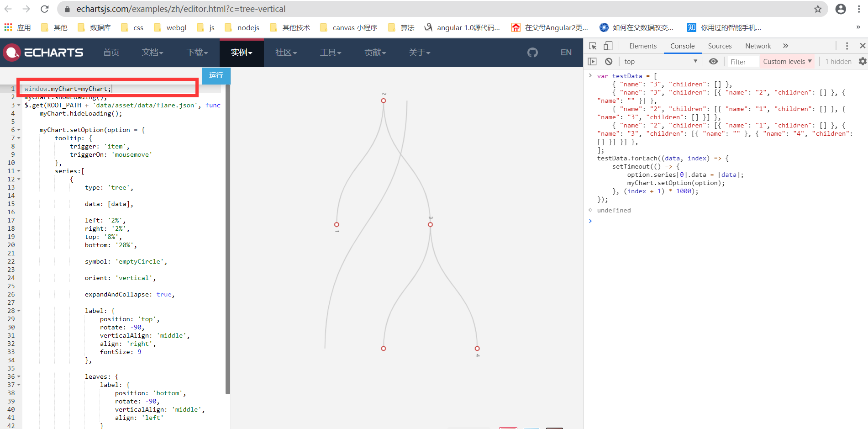Image resolution: width=868 pixels, height=429 pixels.
Task: Show more bookmarks overflow chevron
Action: [858, 27]
